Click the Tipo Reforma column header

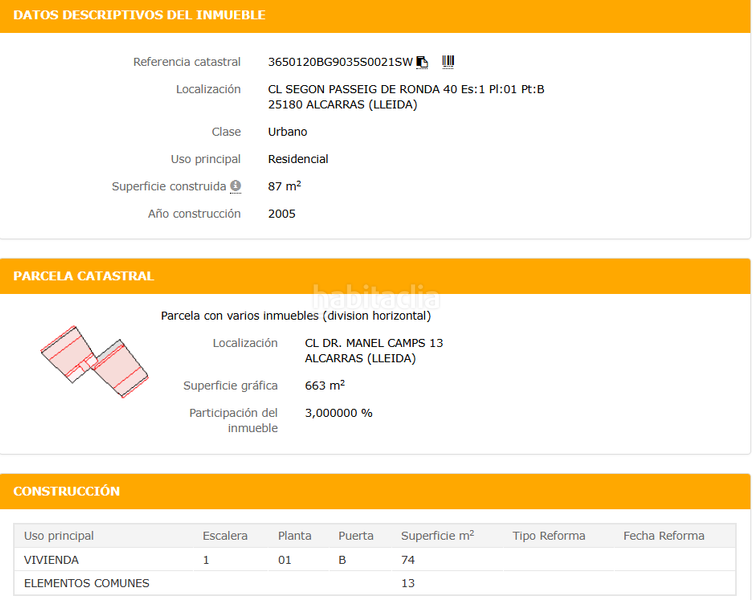click(x=548, y=536)
